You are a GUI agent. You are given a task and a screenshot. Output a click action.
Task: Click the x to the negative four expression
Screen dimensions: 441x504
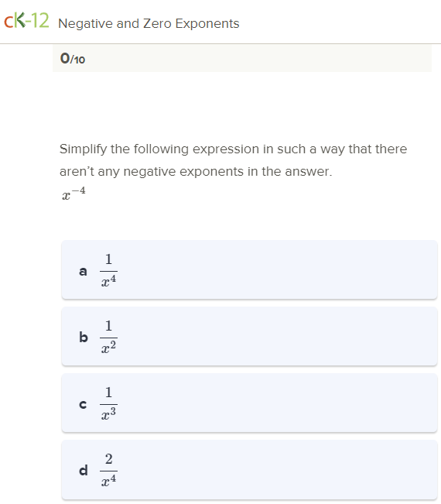coord(73,194)
